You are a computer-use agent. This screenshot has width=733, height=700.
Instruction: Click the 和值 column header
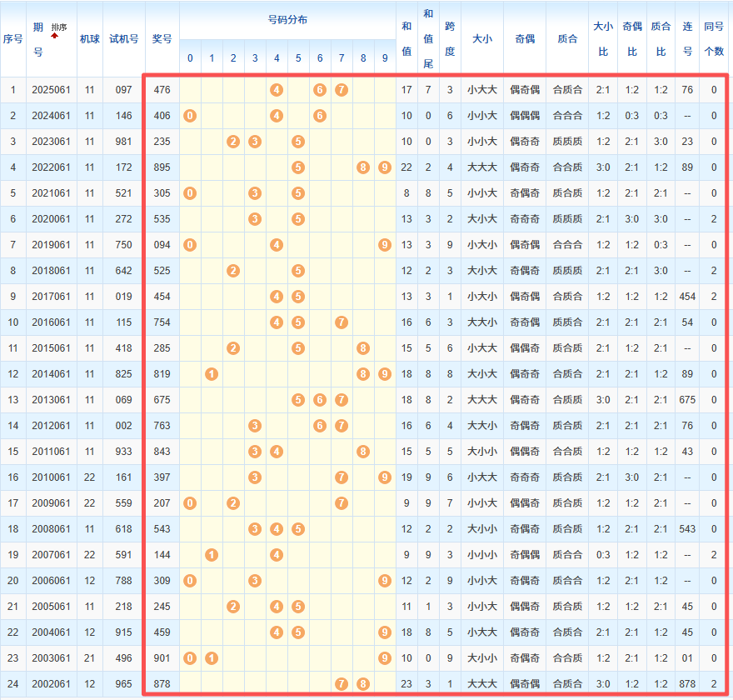pyautogui.click(x=406, y=38)
